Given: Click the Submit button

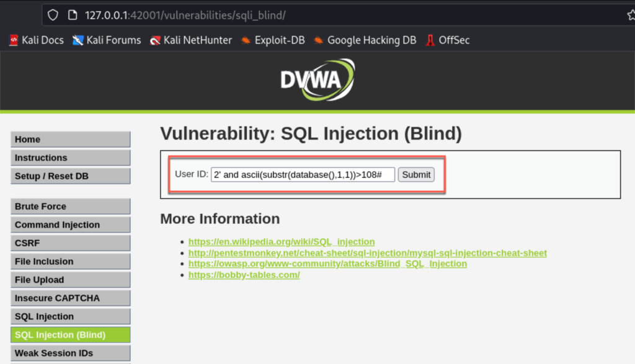Looking at the screenshot, I should click(416, 174).
